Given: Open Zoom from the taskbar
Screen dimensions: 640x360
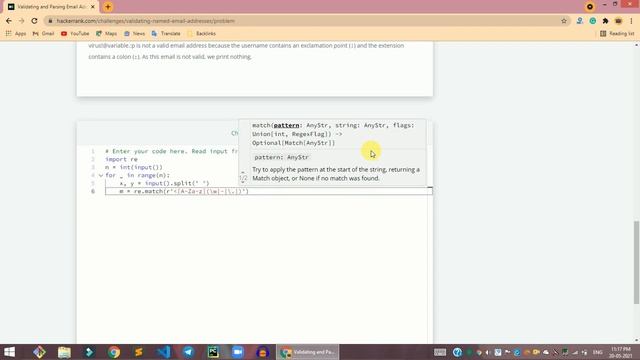Looking at the screenshot, I should pos(238,352).
